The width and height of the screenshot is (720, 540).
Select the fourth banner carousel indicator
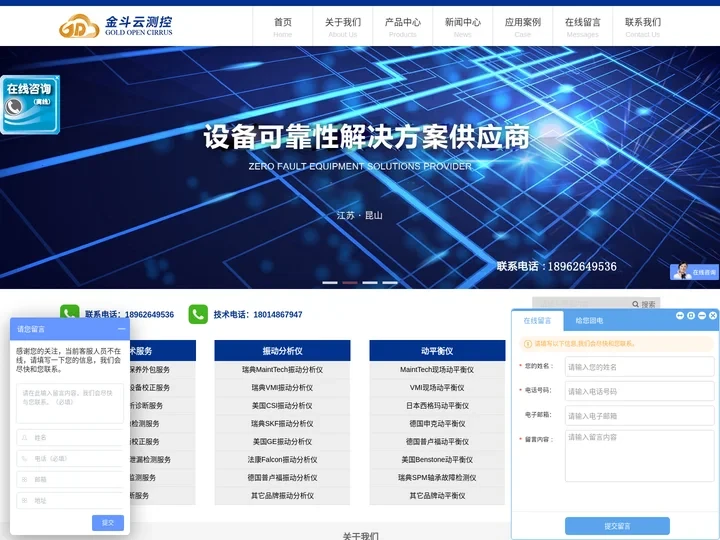(390, 282)
